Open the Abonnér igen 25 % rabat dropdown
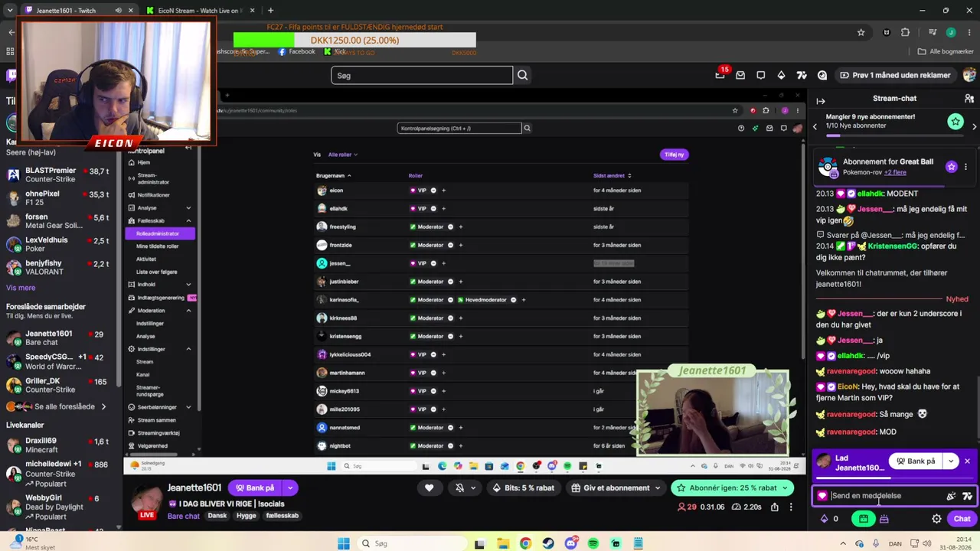Screen dimensions: 980x551 (x=786, y=487)
